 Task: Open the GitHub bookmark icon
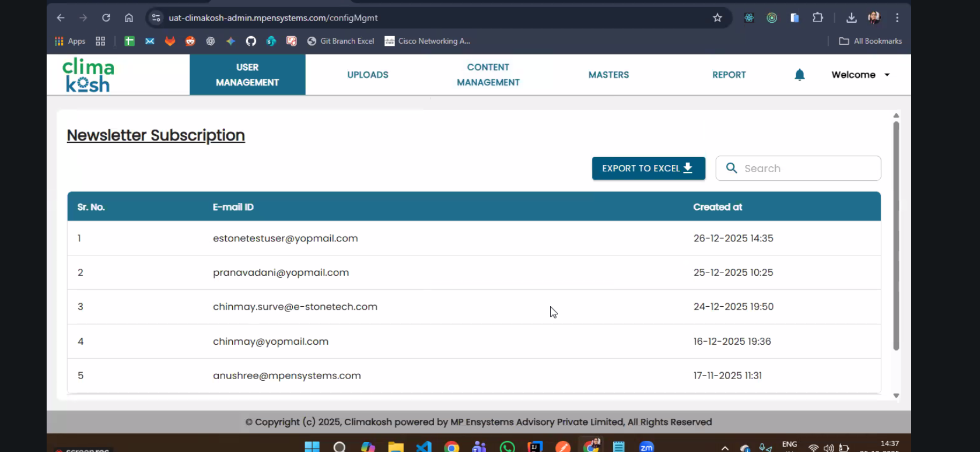click(x=251, y=41)
